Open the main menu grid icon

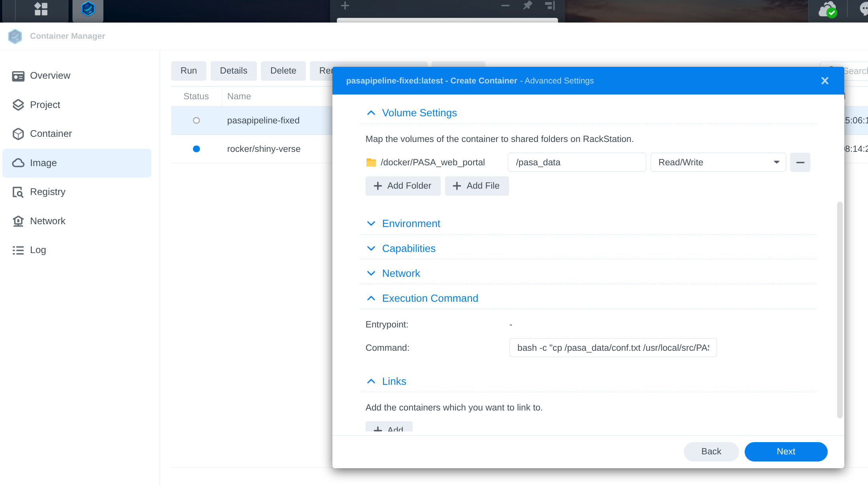pos(41,9)
